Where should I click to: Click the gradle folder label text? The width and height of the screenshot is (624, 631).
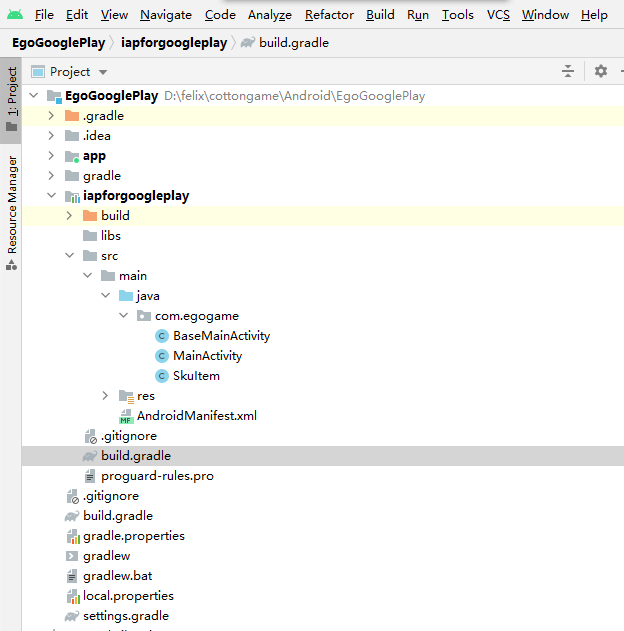click(x=102, y=176)
